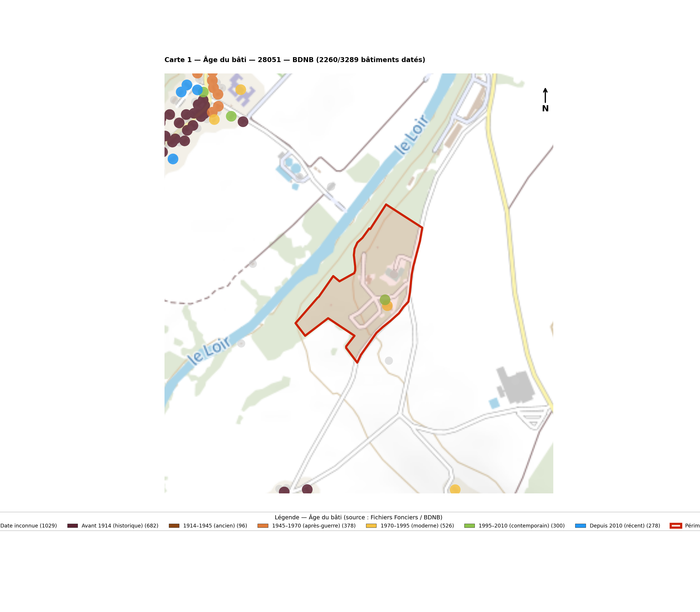
Task: Click the green dot inside the red perimeter
Action: click(x=385, y=300)
